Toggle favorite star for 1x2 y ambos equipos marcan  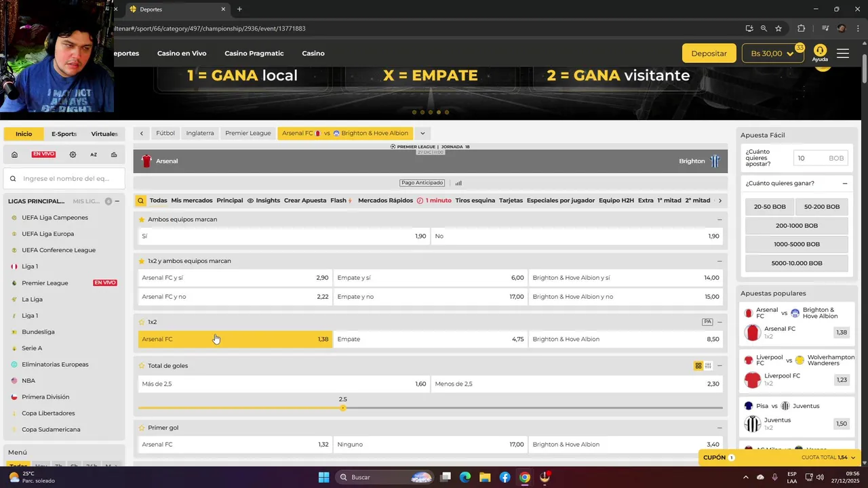[142, 261]
